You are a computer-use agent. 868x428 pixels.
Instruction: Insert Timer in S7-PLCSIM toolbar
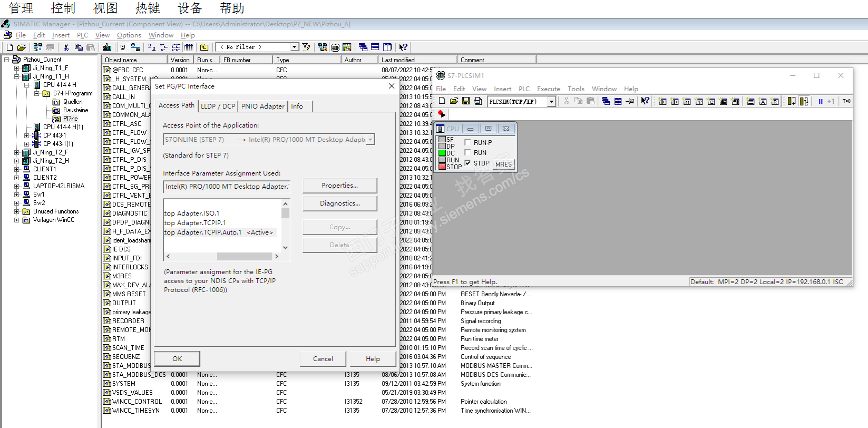699,101
